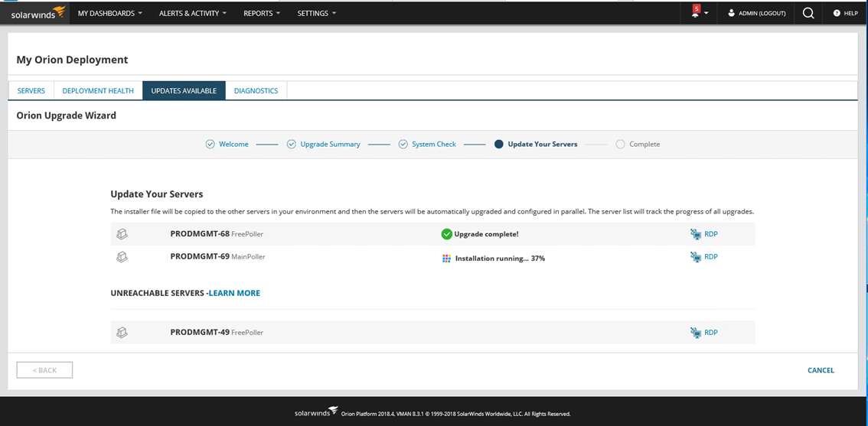Open the notifications dropdown arrow
This screenshot has width=868, height=426.
pos(706,14)
